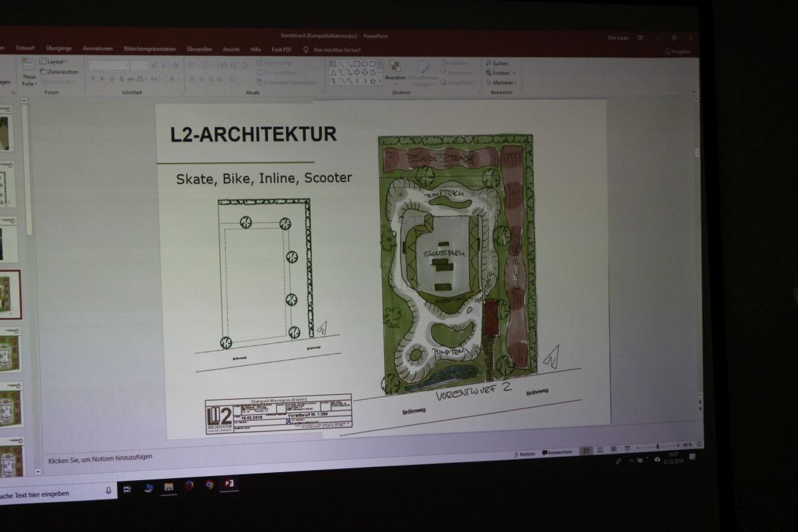This screenshot has width=798, height=532.
Task: Click the PowerPoint taskbar icon
Action: point(230,483)
